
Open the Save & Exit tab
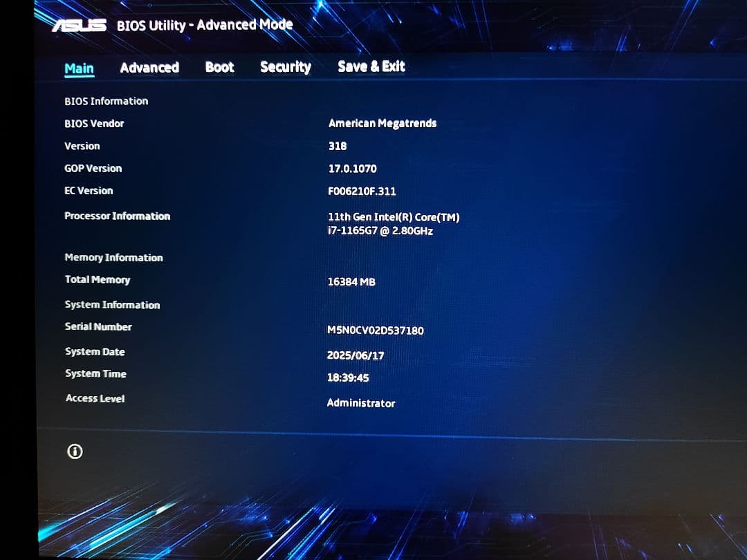click(x=371, y=66)
